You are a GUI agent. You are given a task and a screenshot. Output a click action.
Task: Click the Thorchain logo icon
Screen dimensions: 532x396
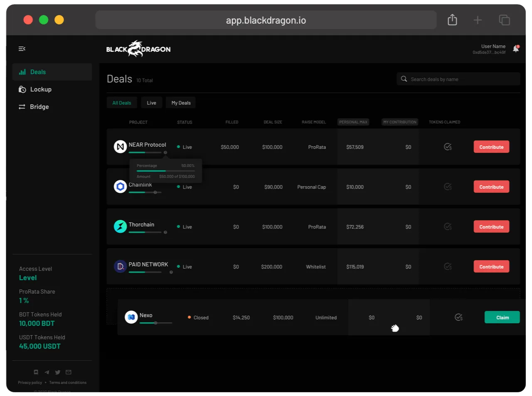[120, 226]
